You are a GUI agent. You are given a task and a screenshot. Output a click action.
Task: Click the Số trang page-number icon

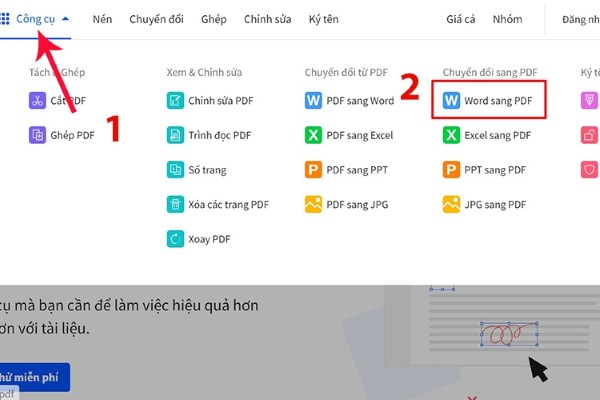click(175, 170)
